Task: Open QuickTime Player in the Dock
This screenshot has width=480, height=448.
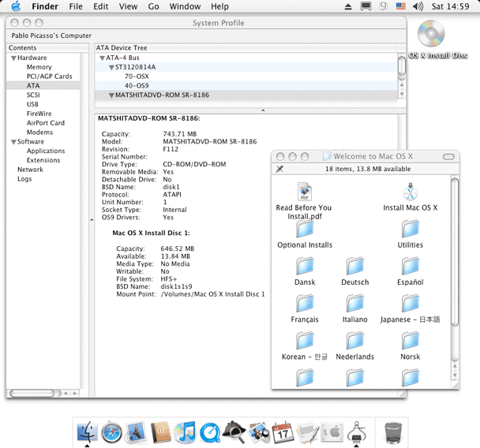Action: pyautogui.click(x=210, y=433)
